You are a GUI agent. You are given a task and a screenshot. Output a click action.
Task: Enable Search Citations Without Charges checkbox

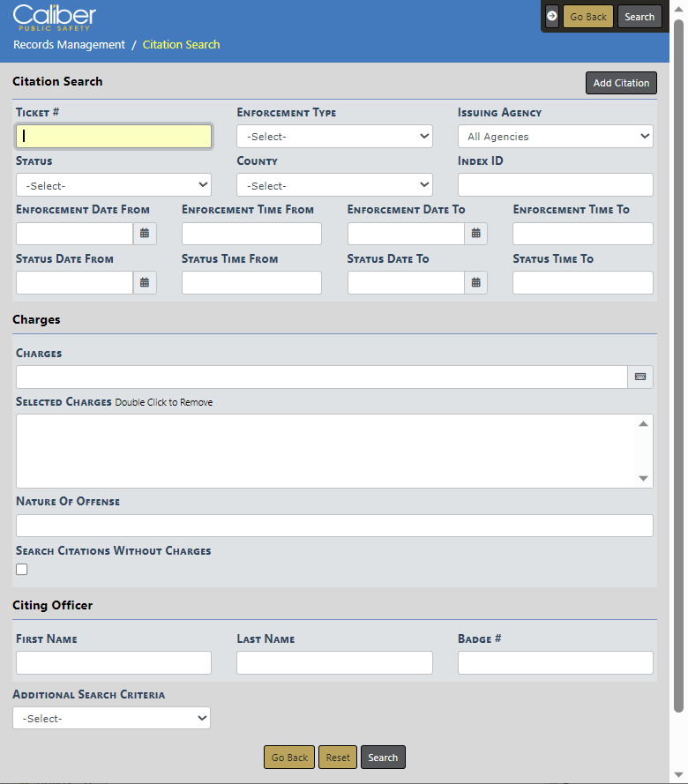22,570
